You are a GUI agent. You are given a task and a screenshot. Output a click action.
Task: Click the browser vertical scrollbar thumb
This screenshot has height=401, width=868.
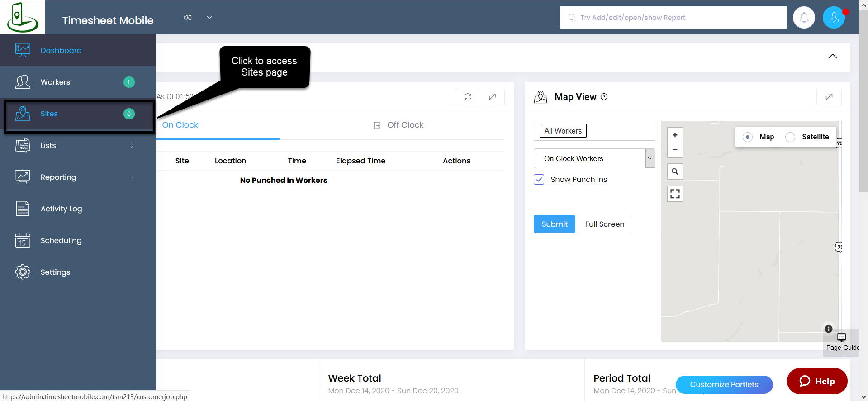coord(863,102)
